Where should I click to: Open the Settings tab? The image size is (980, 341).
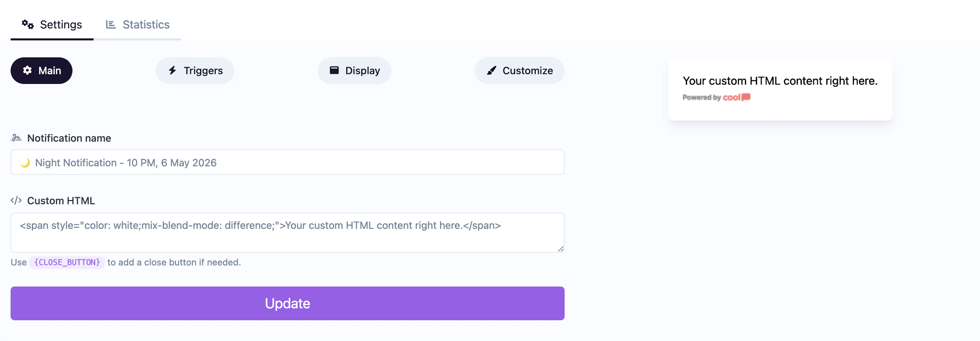tap(52, 25)
